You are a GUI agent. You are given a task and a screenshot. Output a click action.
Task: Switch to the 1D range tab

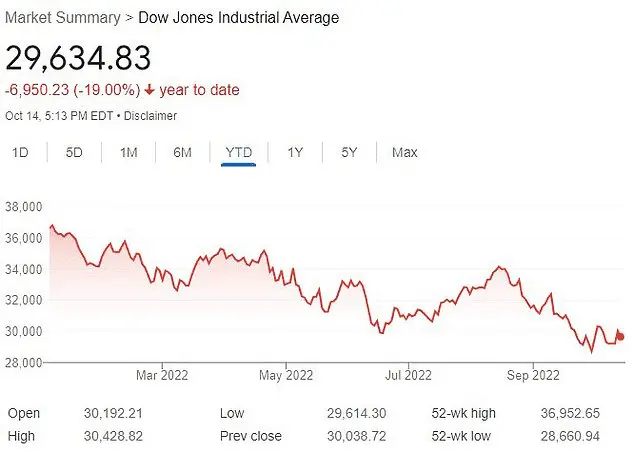[x=20, y=153]
